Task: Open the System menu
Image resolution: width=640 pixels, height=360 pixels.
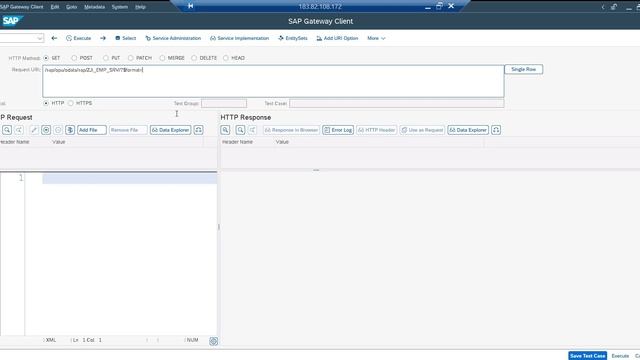Action: coord(120,7)
